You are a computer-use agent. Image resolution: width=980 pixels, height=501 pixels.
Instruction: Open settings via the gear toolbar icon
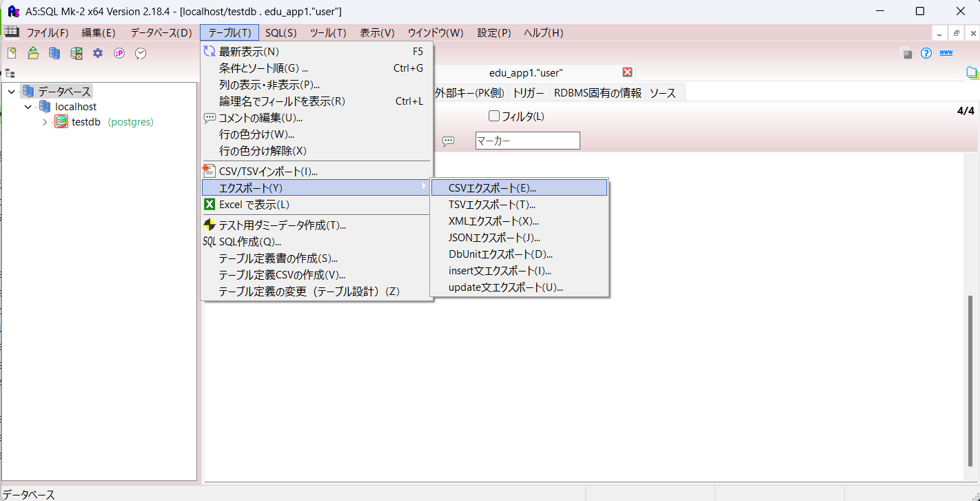pyautogui.click(x=98, y=53)
